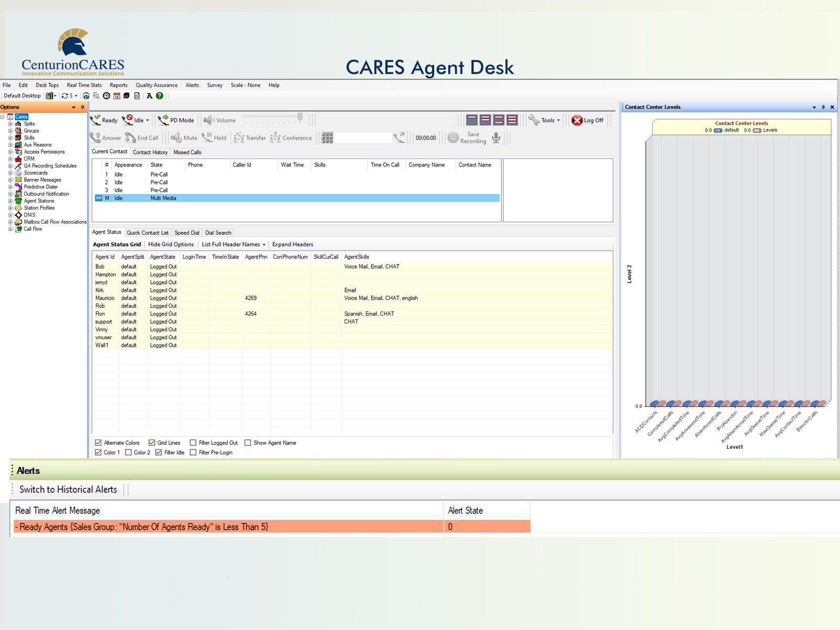Click the colored cube icon in top toolbar
Viewport: 840px width, 630px height.
127,96
